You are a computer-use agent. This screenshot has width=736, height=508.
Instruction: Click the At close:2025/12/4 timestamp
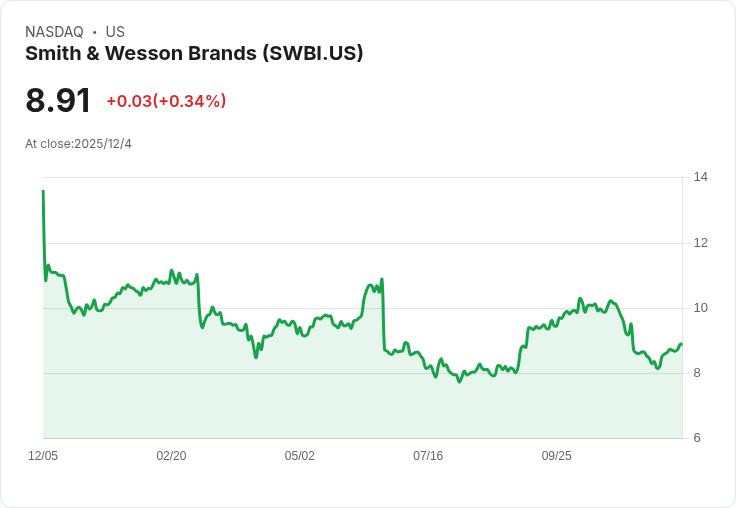pyautogui.click(x=78, y=144)
